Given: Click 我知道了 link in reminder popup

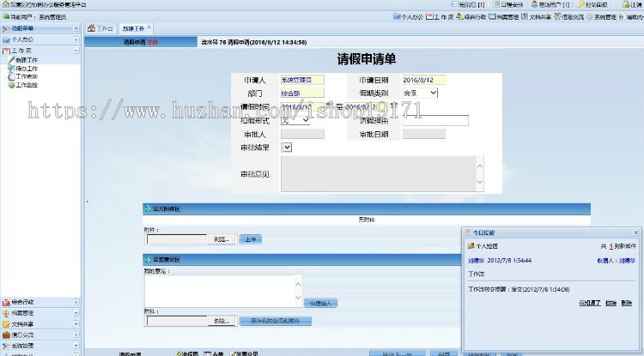Looking at the screenshot, I should 589,303.
